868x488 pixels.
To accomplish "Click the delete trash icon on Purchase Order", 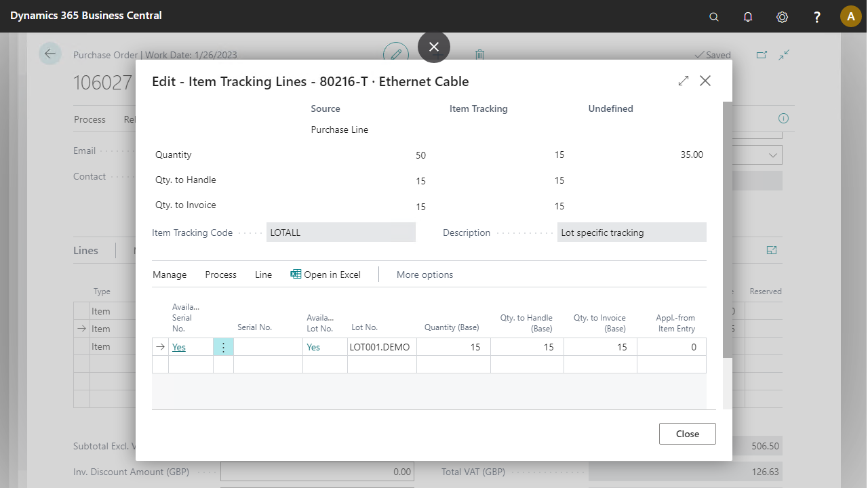I will (479, 55).
